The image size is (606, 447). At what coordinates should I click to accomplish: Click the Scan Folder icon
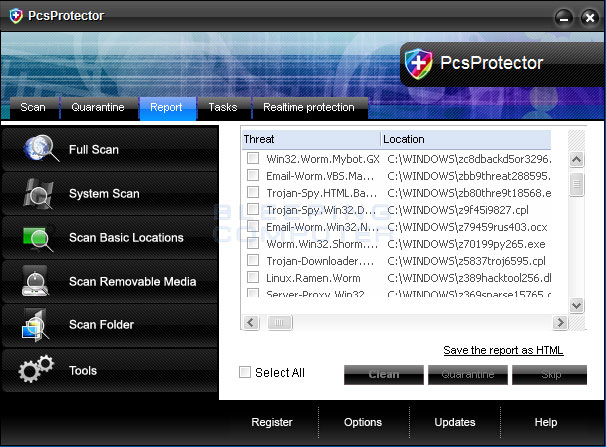pyautogui.click(x=35, y=325)
